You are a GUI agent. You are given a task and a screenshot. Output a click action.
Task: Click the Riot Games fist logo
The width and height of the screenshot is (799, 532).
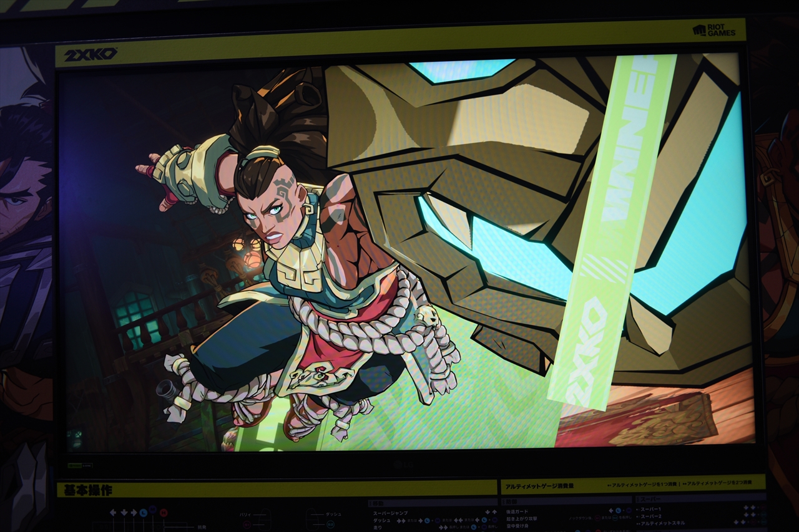tap(699, 30)
